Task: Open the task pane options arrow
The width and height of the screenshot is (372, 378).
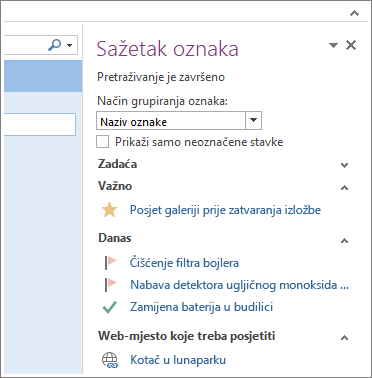Action: tap(333, 45)
